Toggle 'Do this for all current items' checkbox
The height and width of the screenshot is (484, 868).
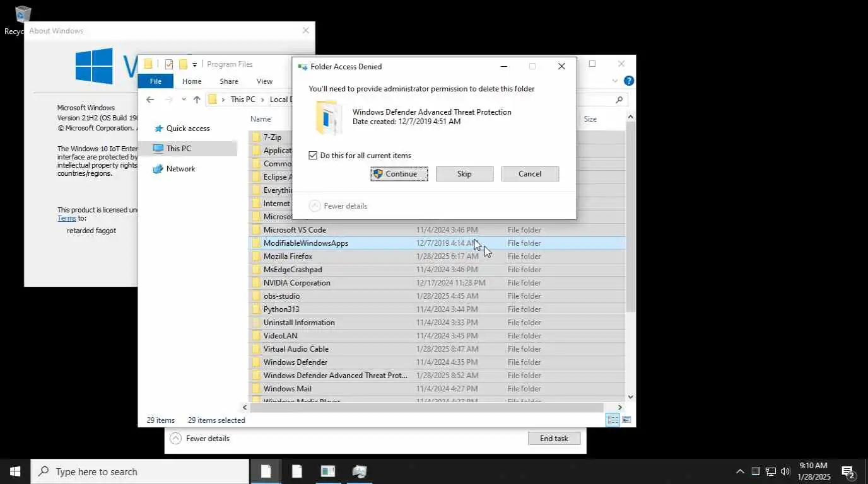[313, 156]
